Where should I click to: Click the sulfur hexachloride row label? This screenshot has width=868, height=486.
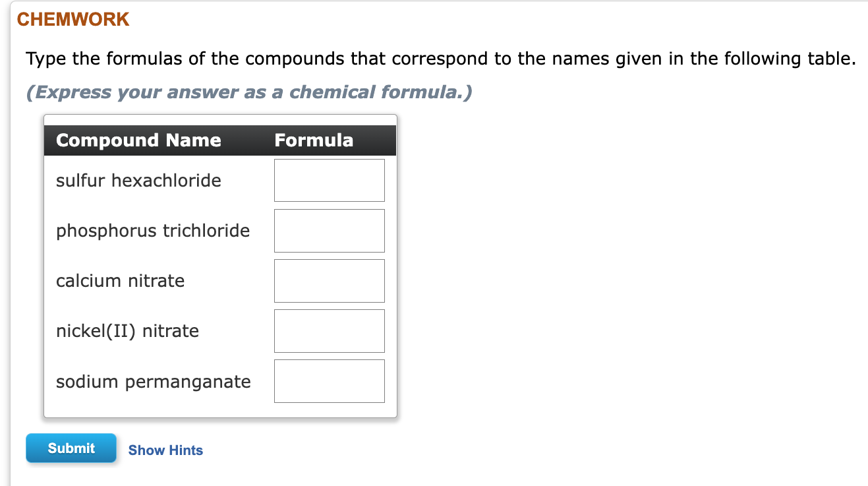[138, 180]
